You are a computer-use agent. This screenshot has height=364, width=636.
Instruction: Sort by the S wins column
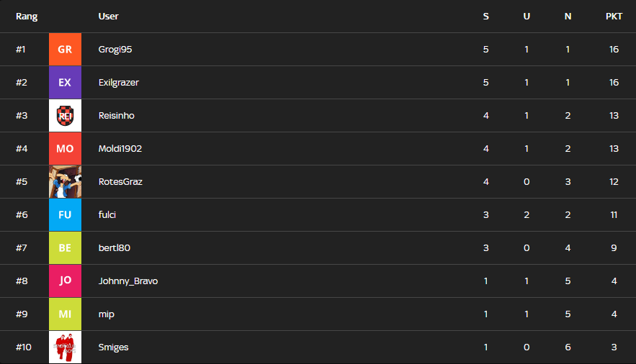(x=485, y=17)
